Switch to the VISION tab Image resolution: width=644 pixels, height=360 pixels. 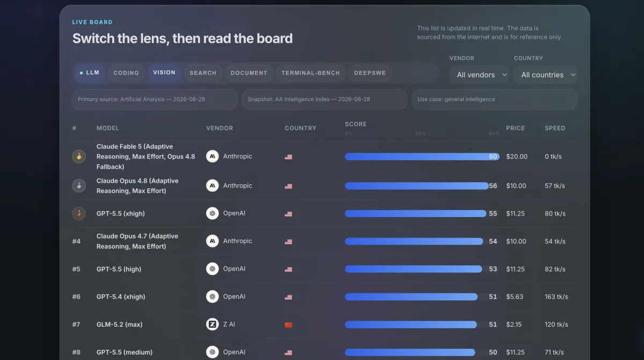164,73
